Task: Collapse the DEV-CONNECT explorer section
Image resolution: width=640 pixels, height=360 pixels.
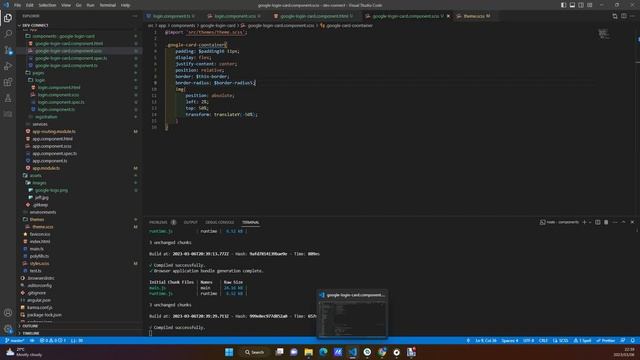Action: tap(35, 25)
